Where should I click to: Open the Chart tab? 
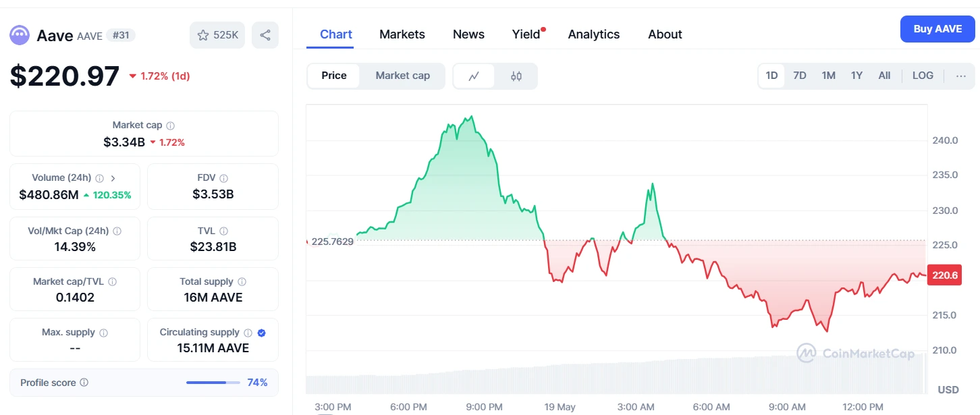336,34
